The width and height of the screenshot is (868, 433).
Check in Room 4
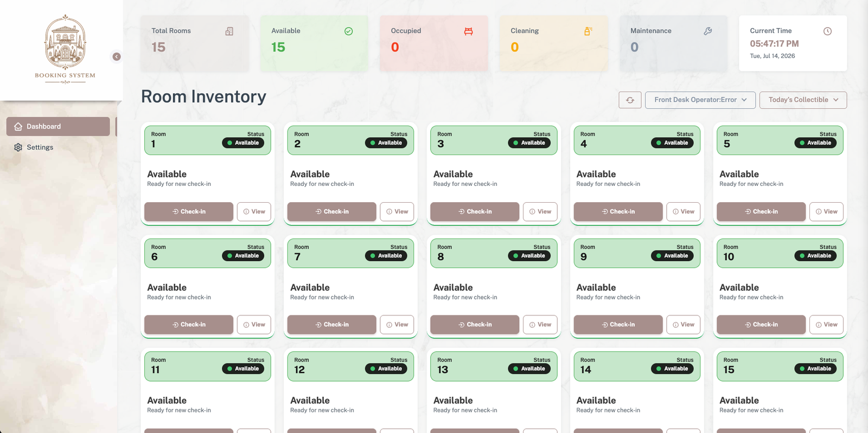click(618, 211)
